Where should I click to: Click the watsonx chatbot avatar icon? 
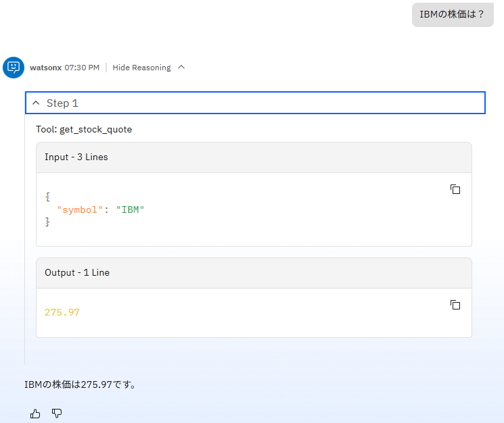coord(14,68)
